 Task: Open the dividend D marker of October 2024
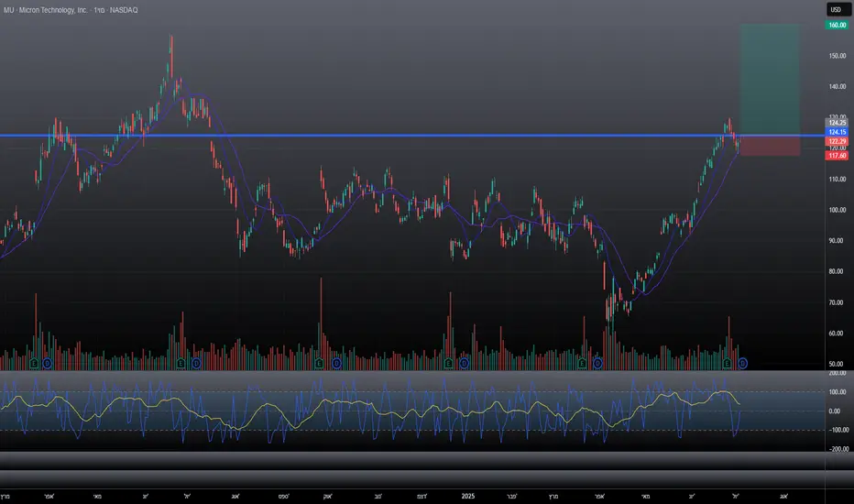pos(336,363)
